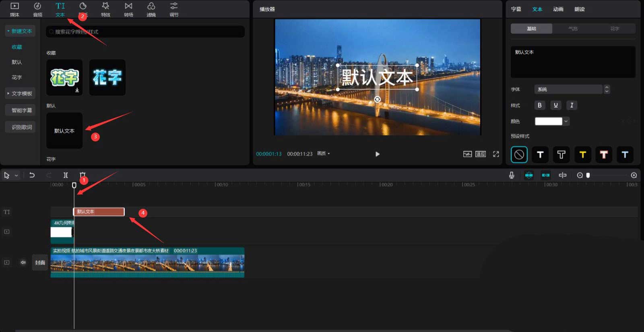The width and height of the screenshot is (644, 332).
Task: Open the 特效 effects panel
Action: (x=105, y=9)
